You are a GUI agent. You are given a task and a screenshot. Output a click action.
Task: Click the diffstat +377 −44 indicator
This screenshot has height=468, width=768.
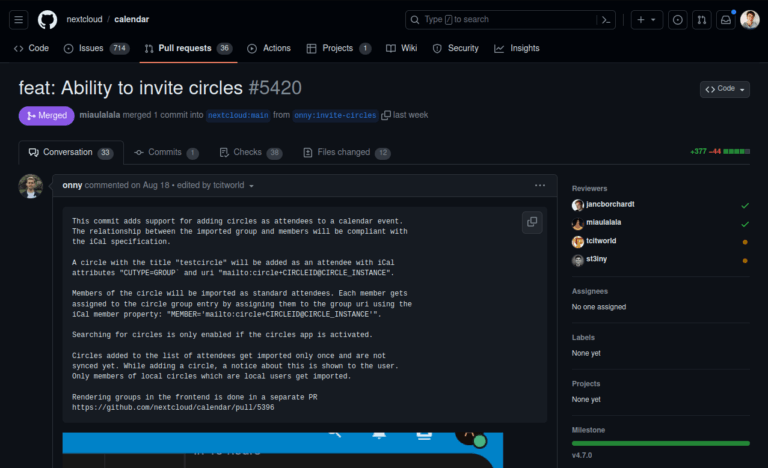point(720,151)
